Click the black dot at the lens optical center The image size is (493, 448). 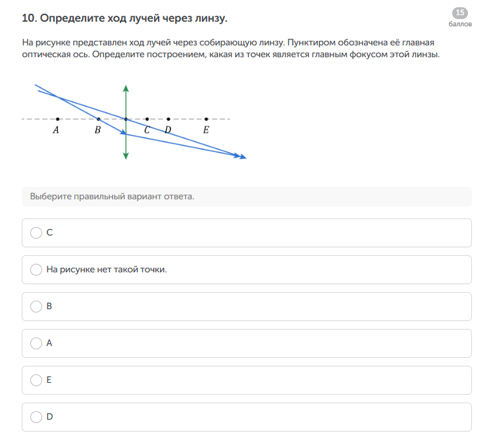[x=126, y=119]
